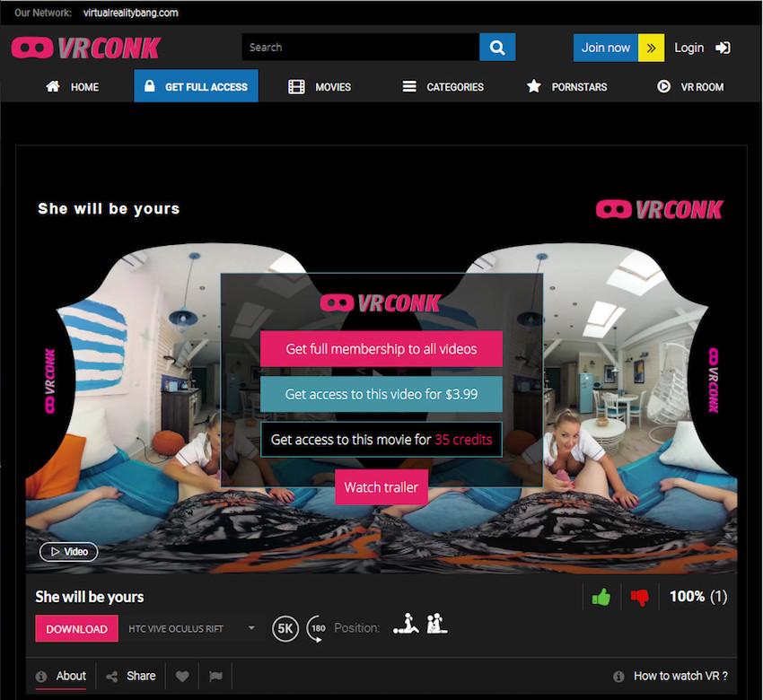
Task: Click the thumbs up icon
Action: coord(601,597)
